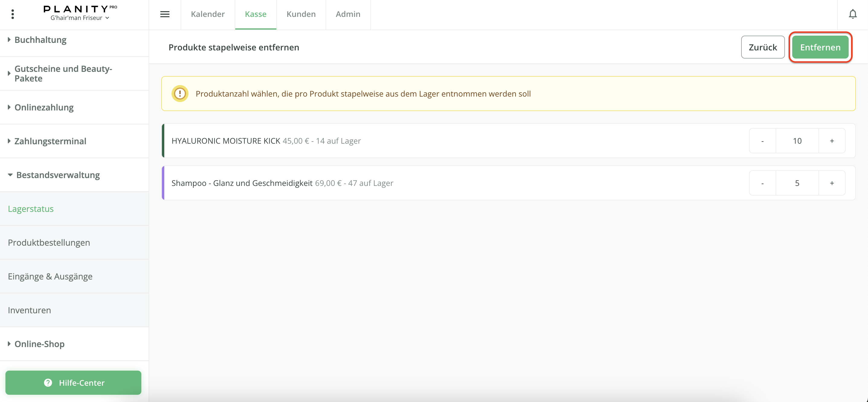Switch to the Kalender tab
Image resolution: width=868 pixels, height=402 pixels.
(x=207, y=14)
